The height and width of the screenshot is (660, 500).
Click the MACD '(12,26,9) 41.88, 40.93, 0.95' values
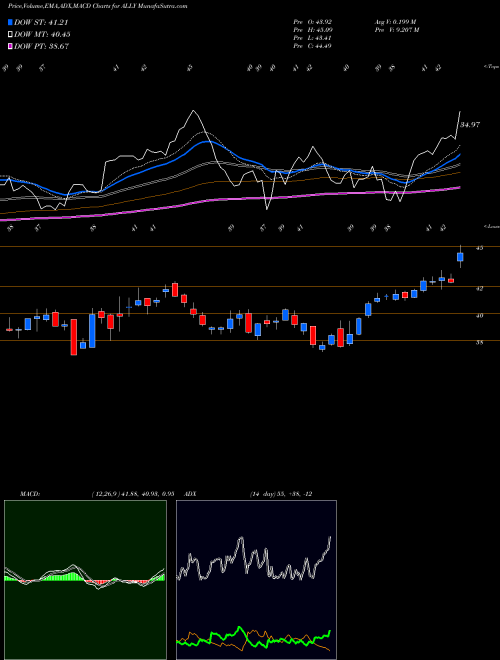pos(133,494)
